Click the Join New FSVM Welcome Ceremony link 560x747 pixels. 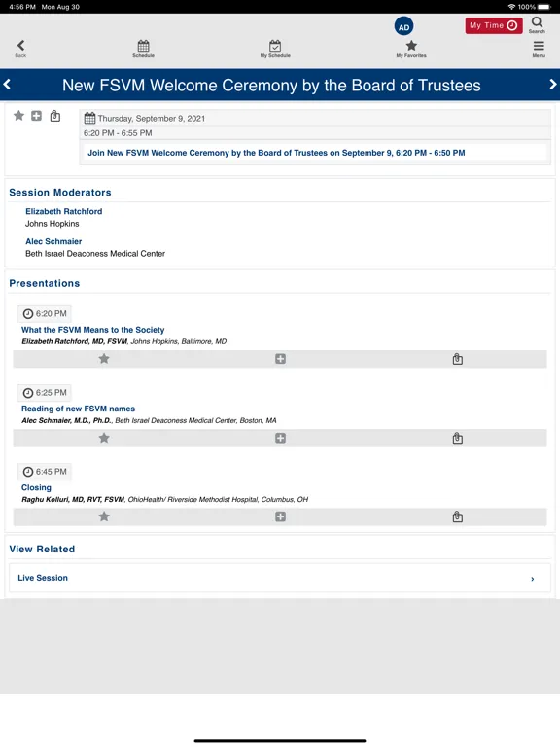pos(276,153)
